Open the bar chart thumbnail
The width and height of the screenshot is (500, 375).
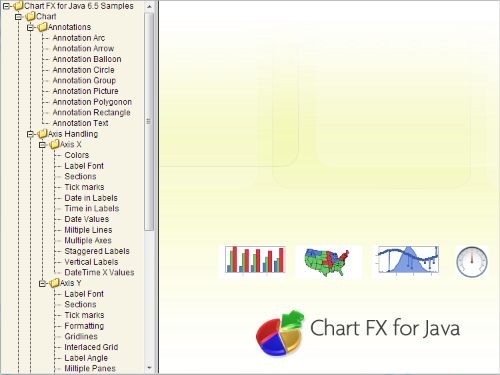(255, 260)
